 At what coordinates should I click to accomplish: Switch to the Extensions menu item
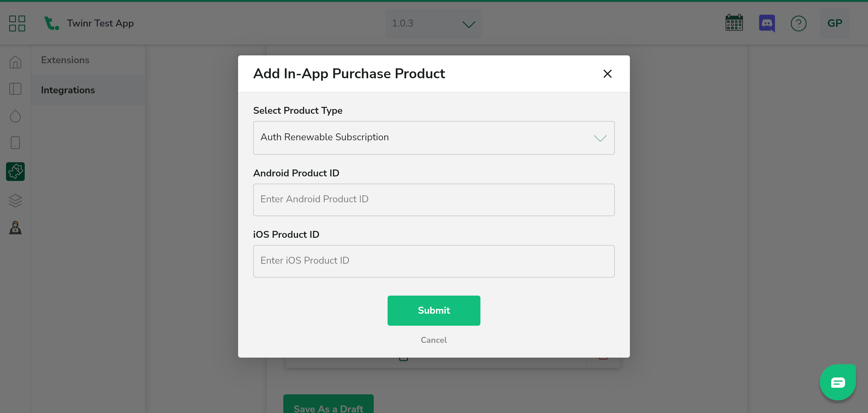65,60
